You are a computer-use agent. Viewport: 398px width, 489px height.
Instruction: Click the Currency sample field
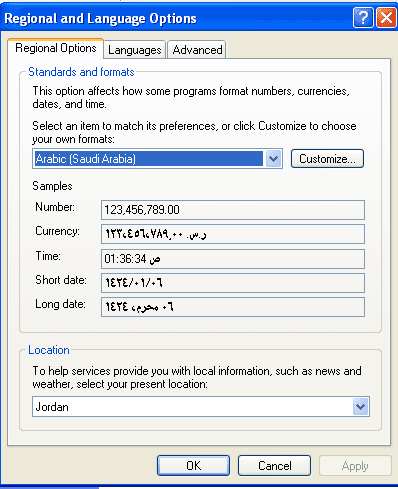pos(233,234)
